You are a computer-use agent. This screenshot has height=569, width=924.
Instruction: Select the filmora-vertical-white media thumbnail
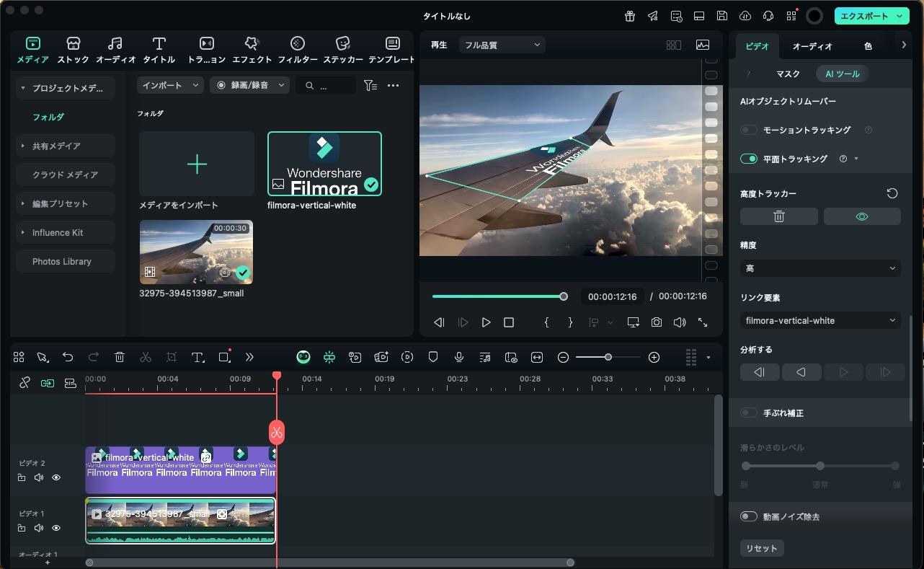pos(324,164)
